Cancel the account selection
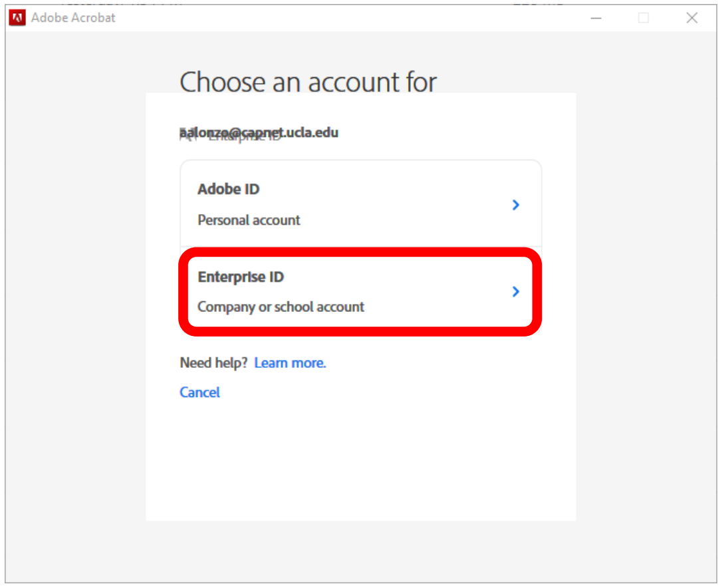Image resolution: width=722 pixels, height=588 pixels. 199,392
